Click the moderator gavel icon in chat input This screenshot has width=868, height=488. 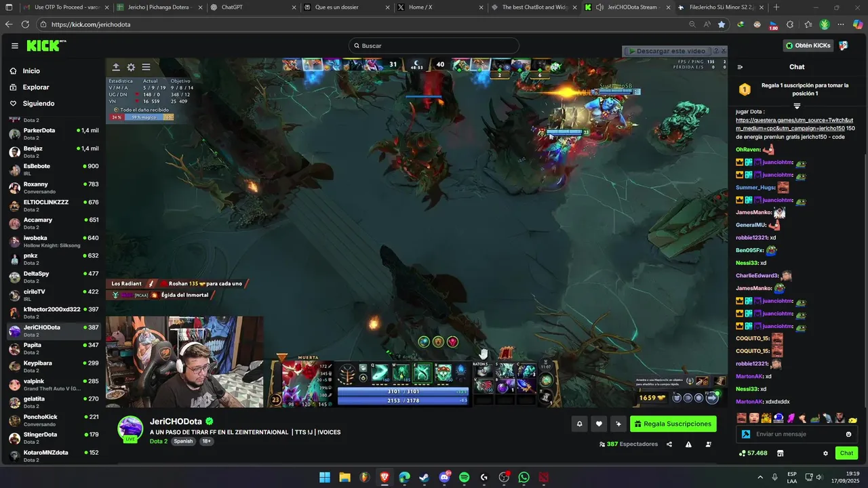[746, 434]
